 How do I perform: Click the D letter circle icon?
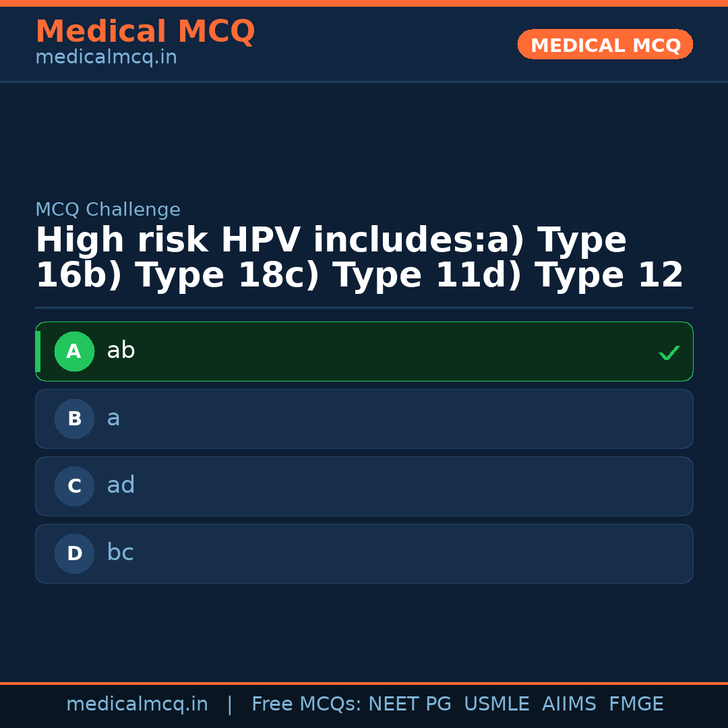[x=74, y=553]
